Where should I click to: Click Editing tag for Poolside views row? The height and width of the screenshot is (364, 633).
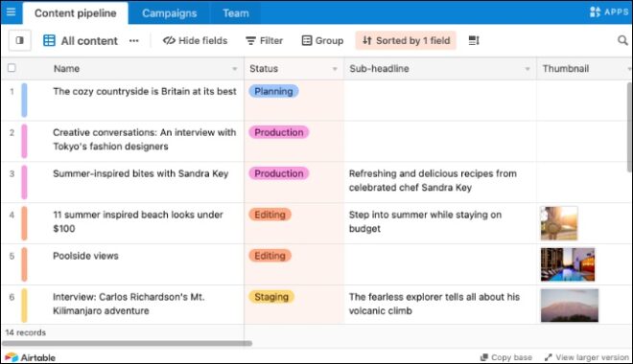point(270,256)
